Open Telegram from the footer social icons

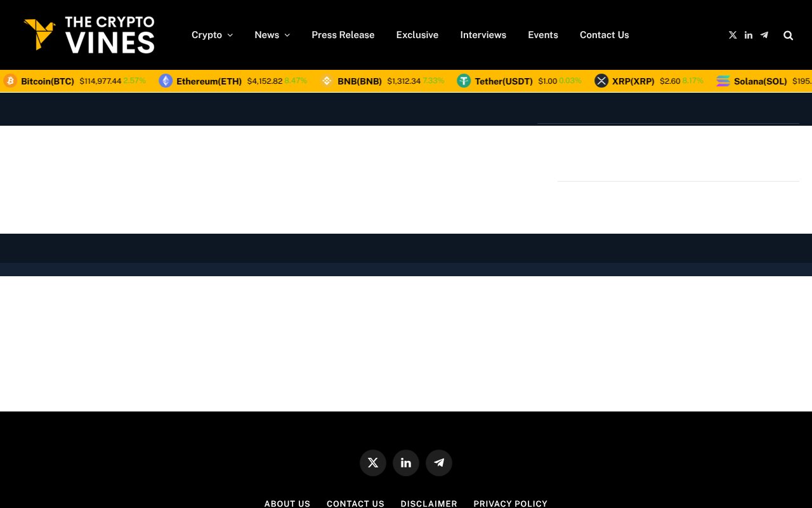point(439,463)
